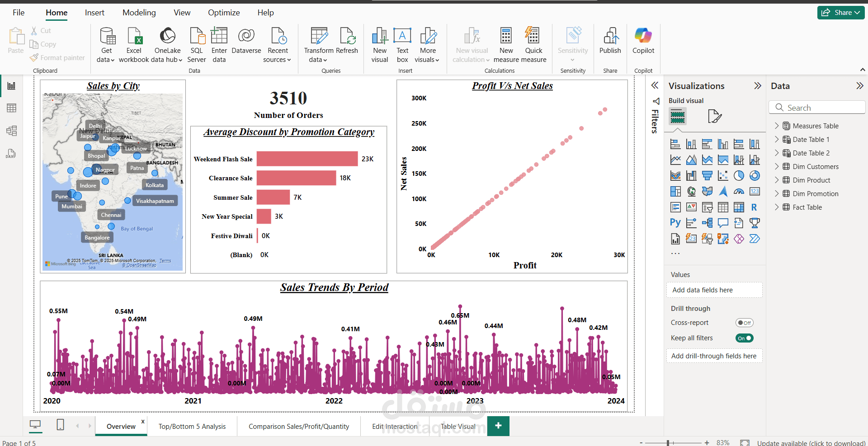
Task: Collapse the Visualizations pane
Action: (758, 86)
